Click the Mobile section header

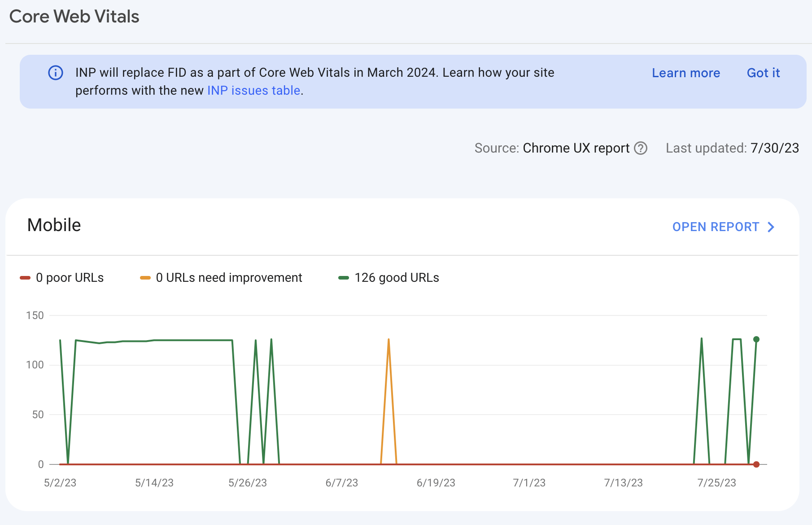pos(54,225)
